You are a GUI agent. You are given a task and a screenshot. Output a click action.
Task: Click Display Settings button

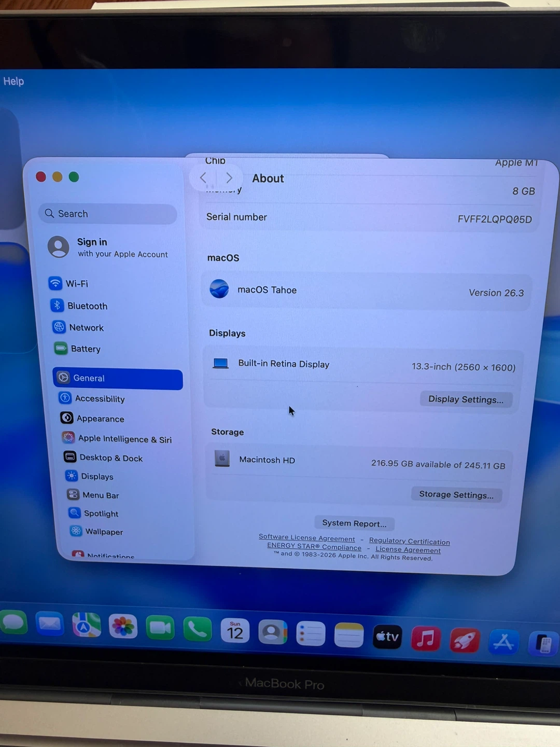point(466,399)
